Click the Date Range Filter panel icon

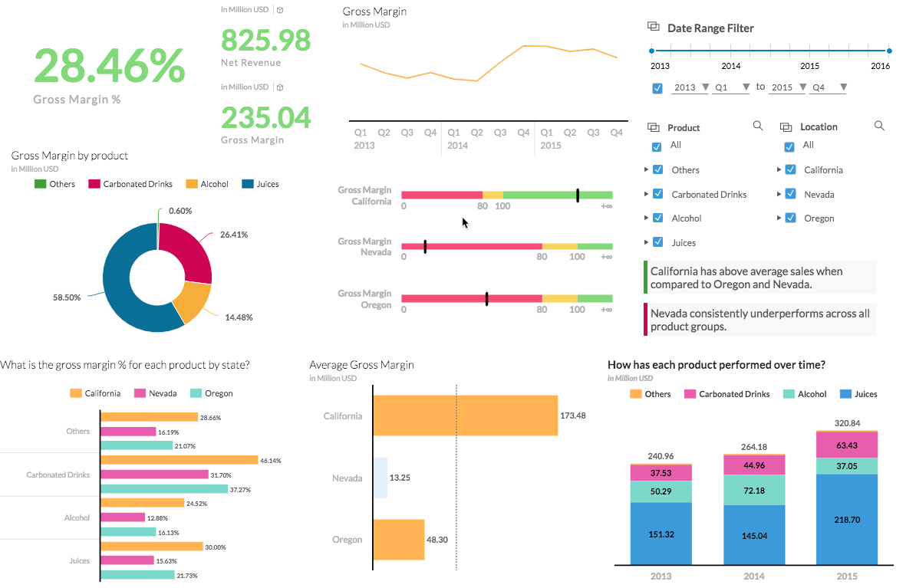654,27
